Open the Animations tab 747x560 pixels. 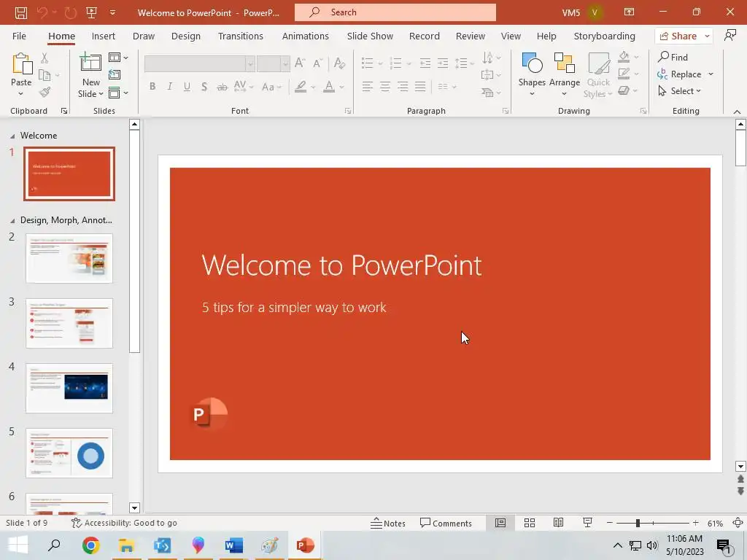pos(306,36)
